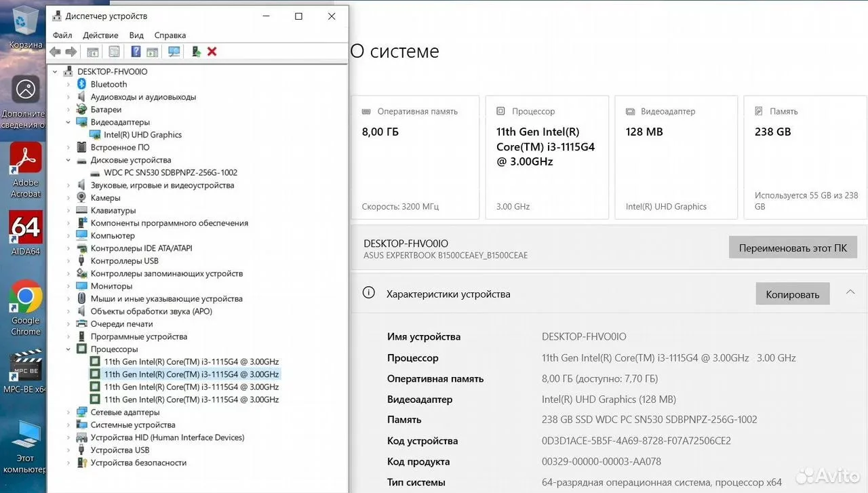Image resolution: width=868 pixels, height=493 pixels.
Task: Expand Аудиовходы и аудиовыходы category
Action: click(x=68, y=97)
